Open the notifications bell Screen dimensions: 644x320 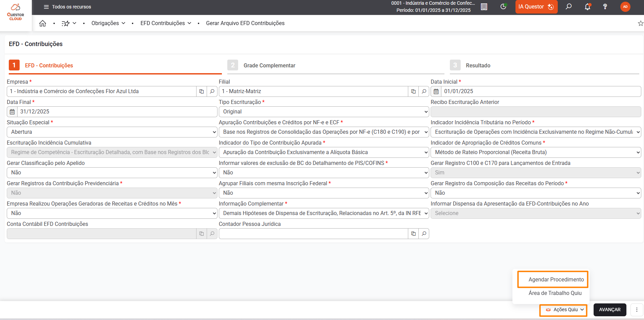[588, 7]
